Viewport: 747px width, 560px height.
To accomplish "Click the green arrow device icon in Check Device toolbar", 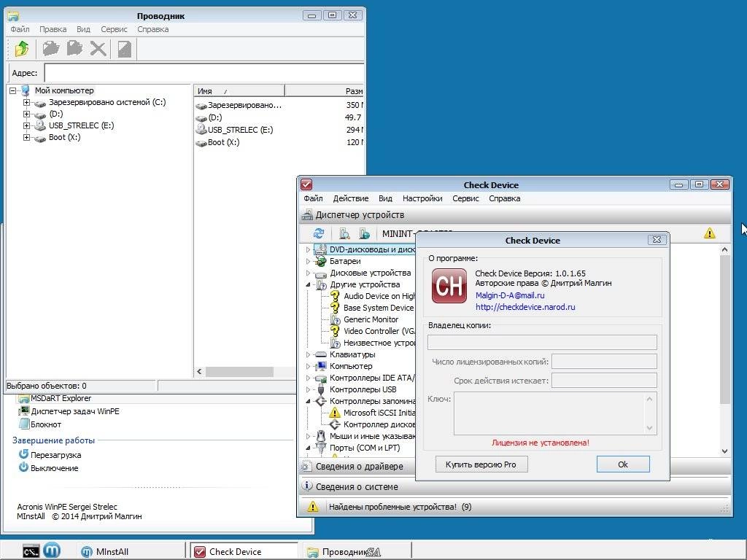I will 365,233.
